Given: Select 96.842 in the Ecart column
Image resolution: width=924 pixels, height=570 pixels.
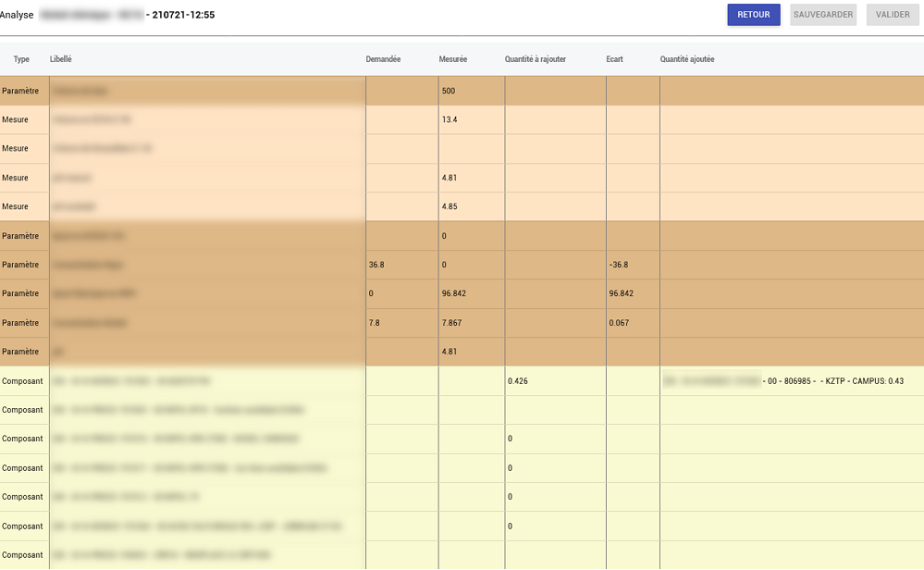Looking at the screenshot, I should click(x=622, y=293).
